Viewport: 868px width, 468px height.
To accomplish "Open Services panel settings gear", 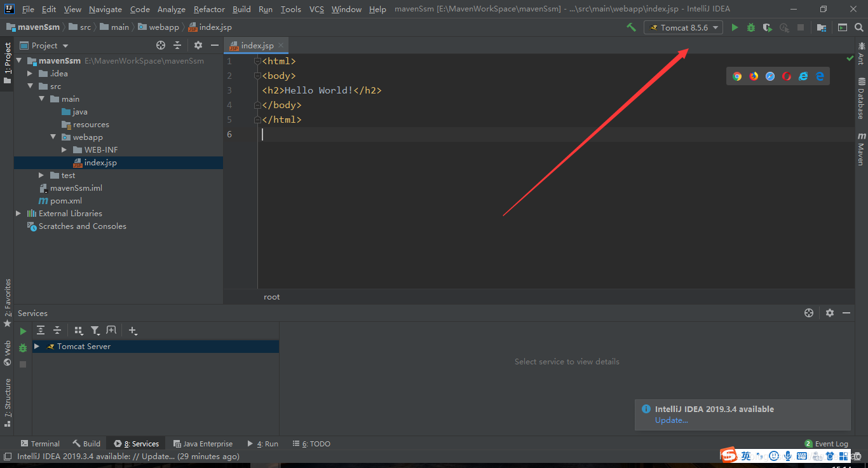I will coord(830,313).
